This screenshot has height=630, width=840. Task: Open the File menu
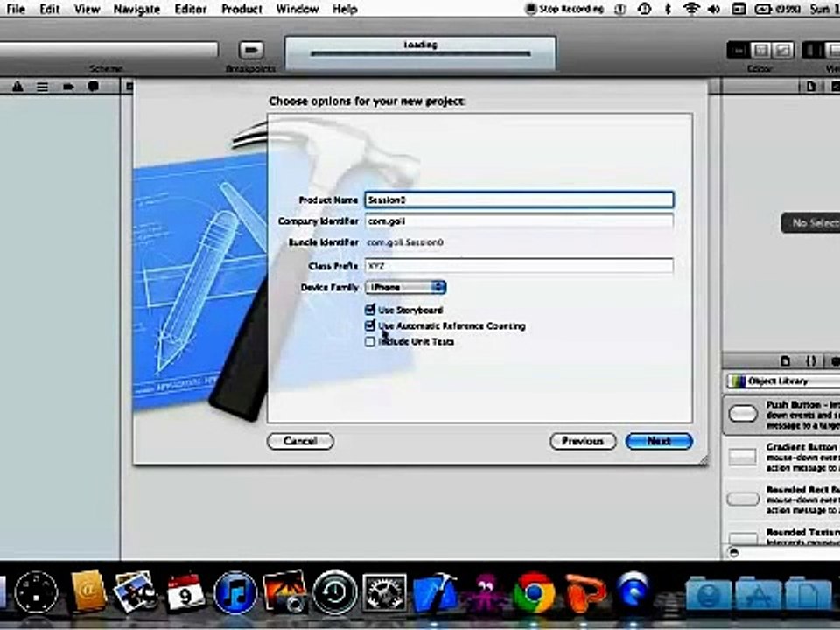tap(16, 9)
